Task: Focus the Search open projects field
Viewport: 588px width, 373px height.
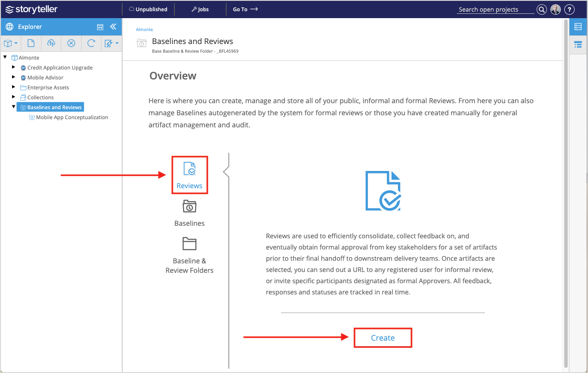Action: tap(495, 9)
